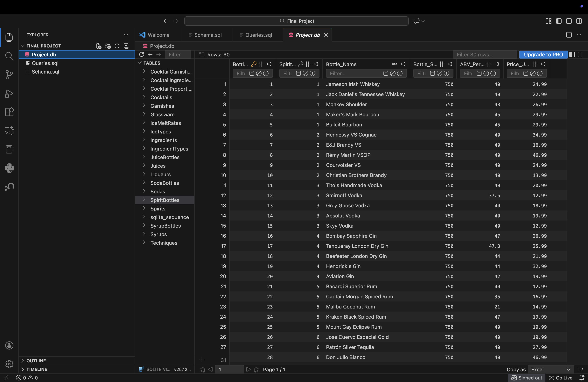This screenshot has height=382, width=588.
Task: Click the Final Project command search bar
Action: coord(296,21)
